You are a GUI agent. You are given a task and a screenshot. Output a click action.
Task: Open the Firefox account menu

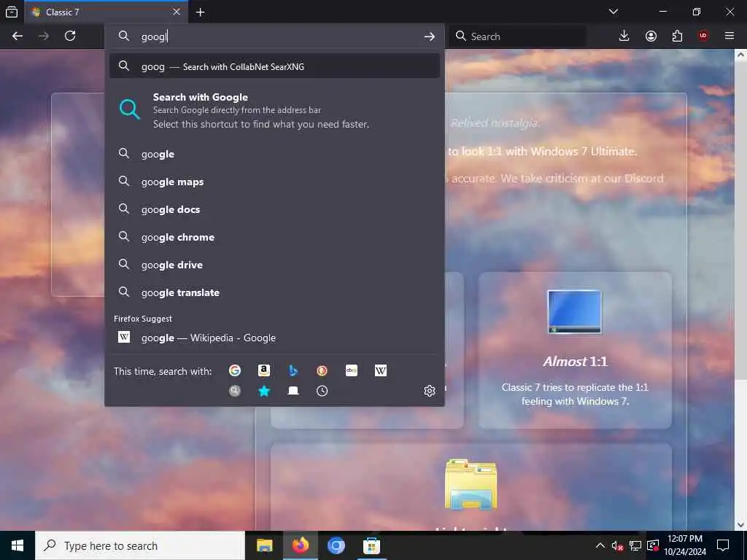click(651, 36)
